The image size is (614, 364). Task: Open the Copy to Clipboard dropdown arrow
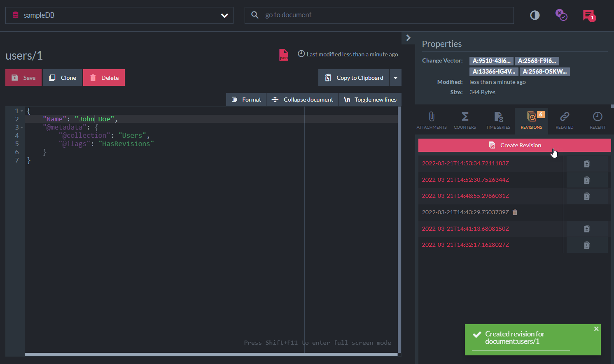coord(395,78)
